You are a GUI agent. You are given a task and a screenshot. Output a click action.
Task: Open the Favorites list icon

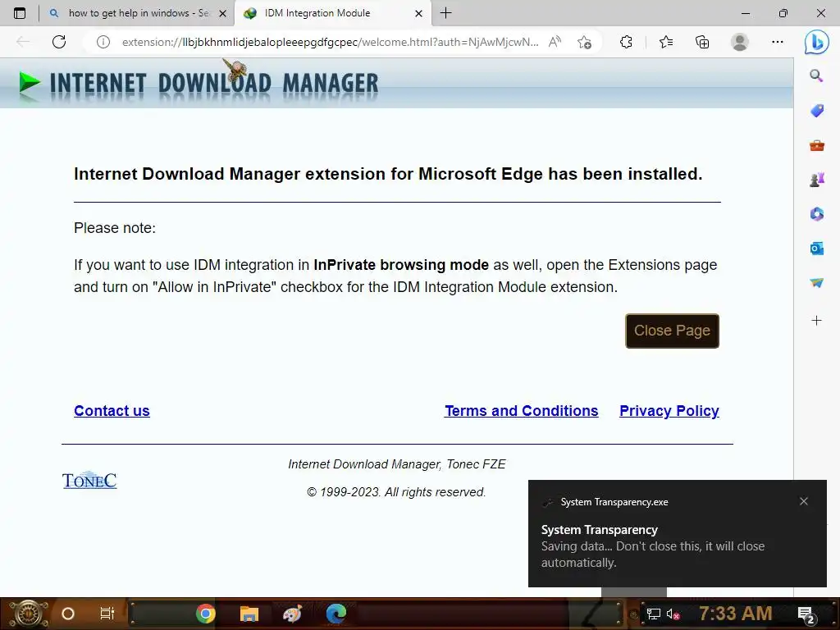click(x=666, y=42)
